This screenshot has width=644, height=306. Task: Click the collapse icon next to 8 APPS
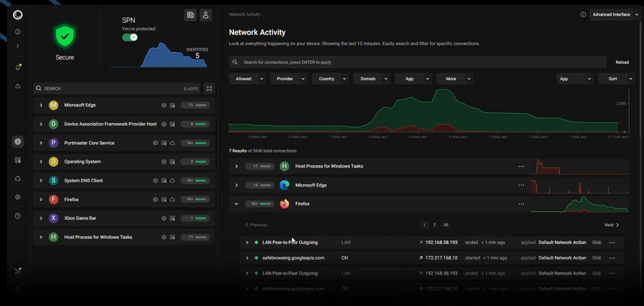[209, 89]
